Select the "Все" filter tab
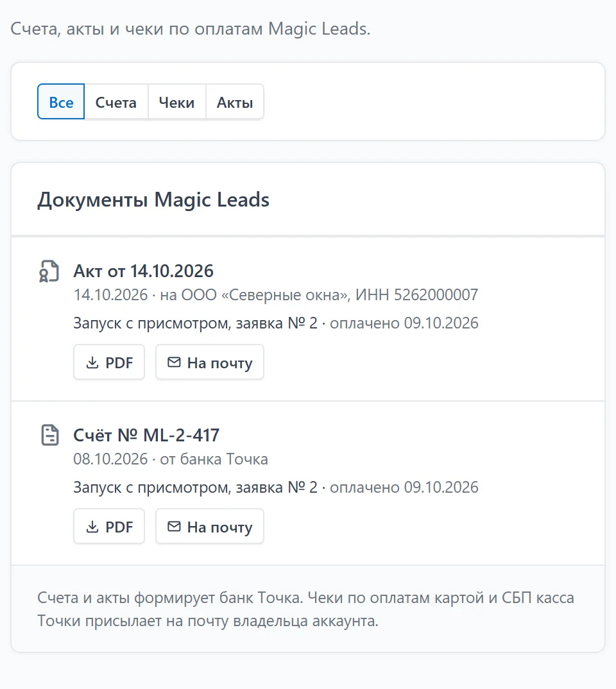616x689 pixels. point(60,101)
